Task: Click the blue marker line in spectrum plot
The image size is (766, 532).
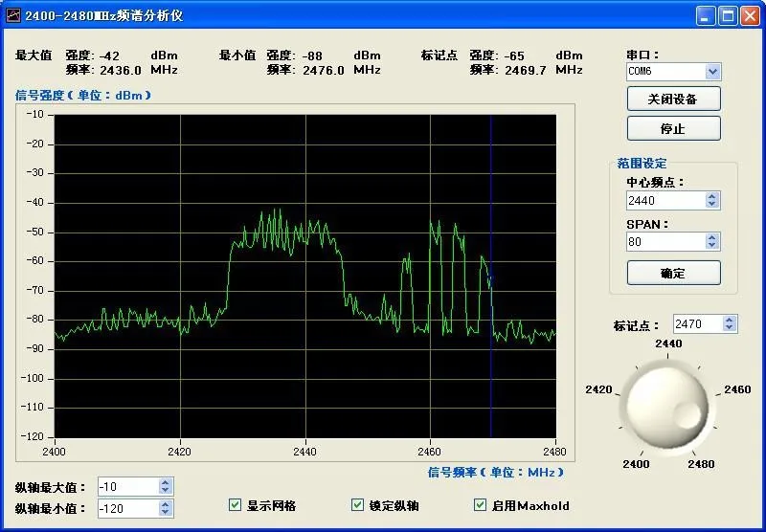Action: (x=491, y=277)
